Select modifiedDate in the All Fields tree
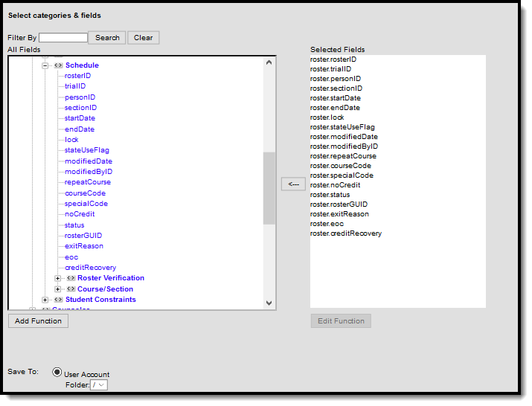 pos(89,161)
